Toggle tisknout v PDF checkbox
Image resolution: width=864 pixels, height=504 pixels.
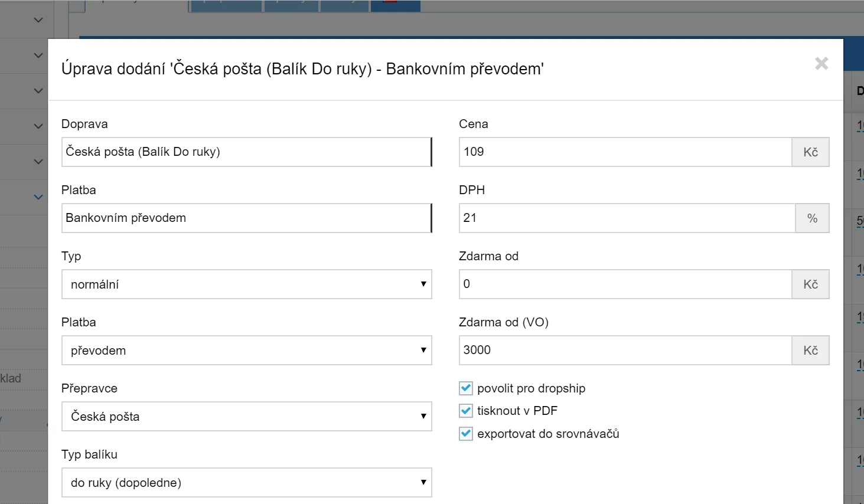point(466,411)
